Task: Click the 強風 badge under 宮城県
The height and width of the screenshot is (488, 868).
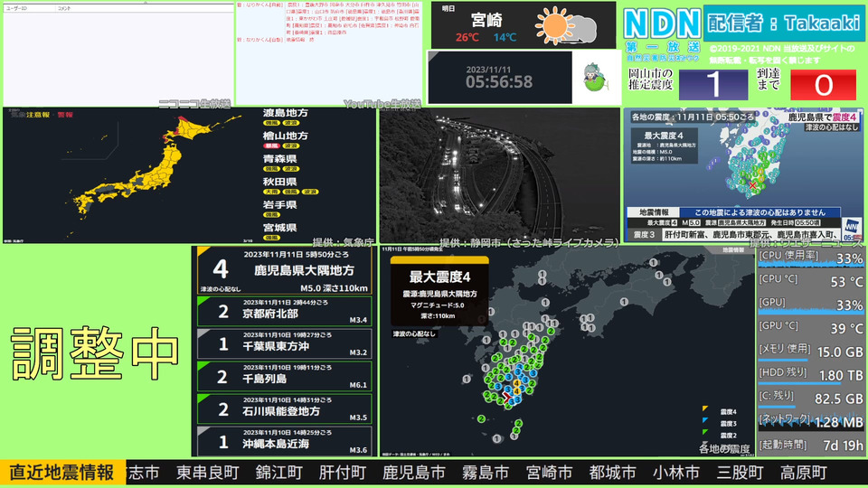Action: (271, 238)
